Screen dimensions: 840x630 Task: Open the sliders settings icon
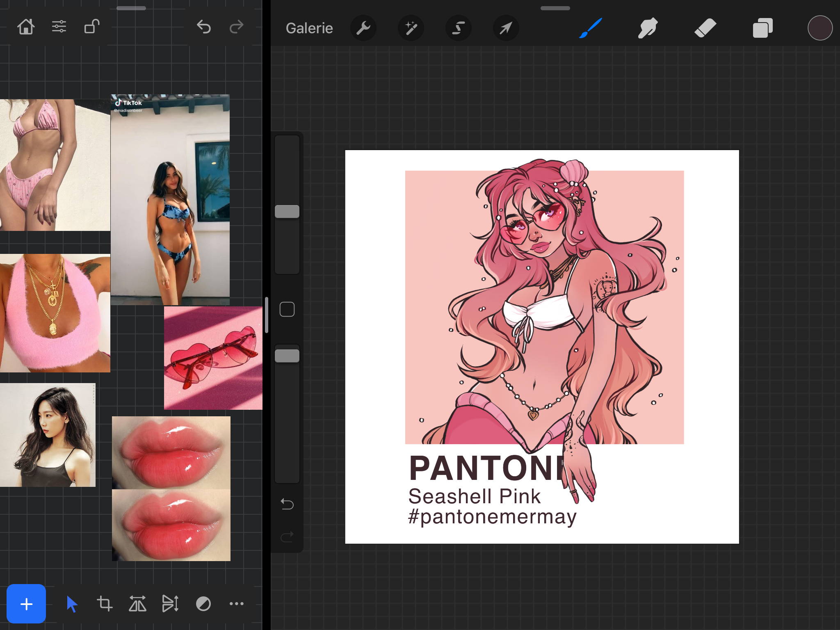(x=59, y=27)
